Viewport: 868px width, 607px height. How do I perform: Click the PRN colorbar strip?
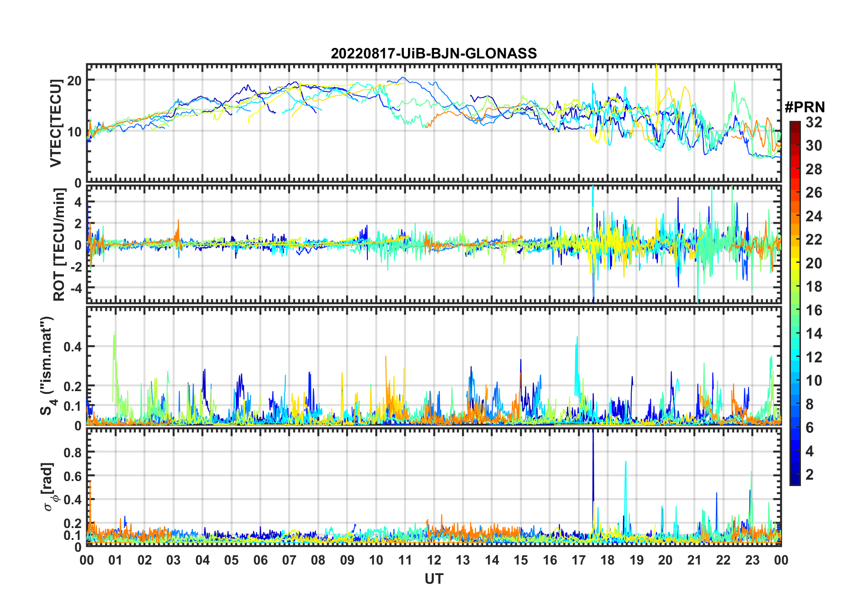[x=795, y=303]
